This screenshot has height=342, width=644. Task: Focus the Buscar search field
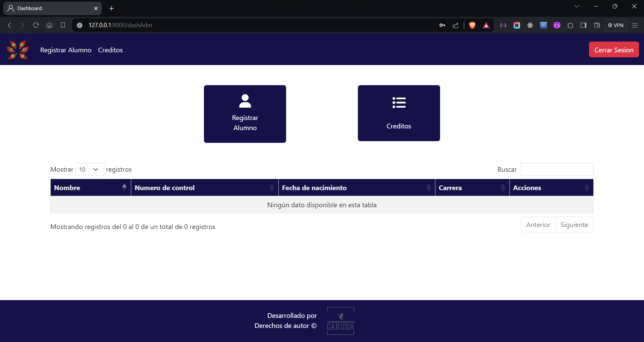(556, 169)
